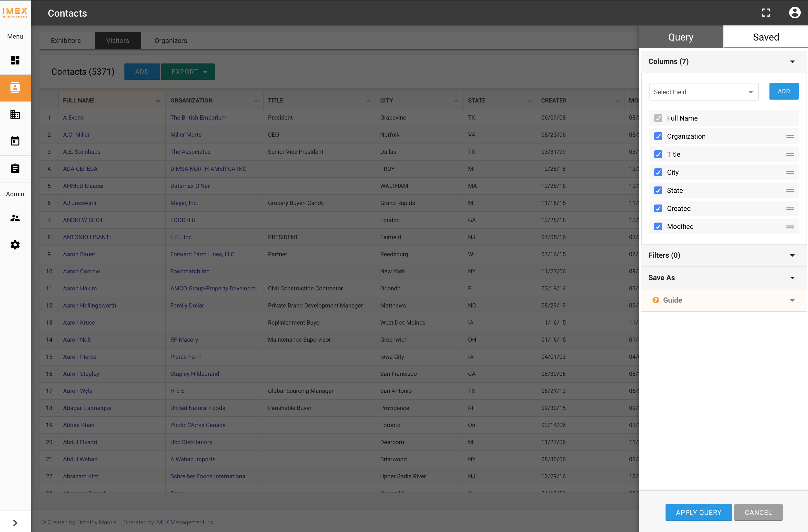Open the user account profile icon
The width and height of the screenshot is (808, 532).
pos(795,12)
